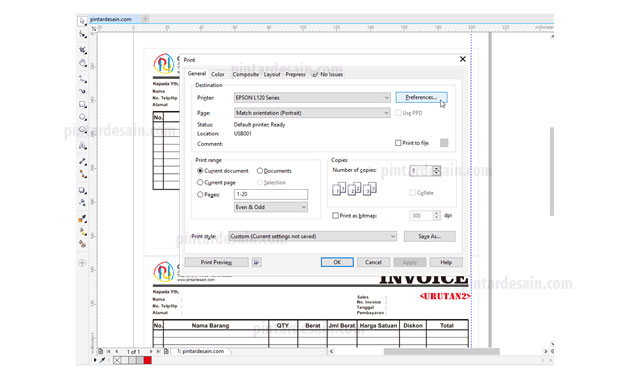Expand the Even & Odd dropdown
Image resolution: width=630 pixels, height=380 pixels.
point(271,207)
